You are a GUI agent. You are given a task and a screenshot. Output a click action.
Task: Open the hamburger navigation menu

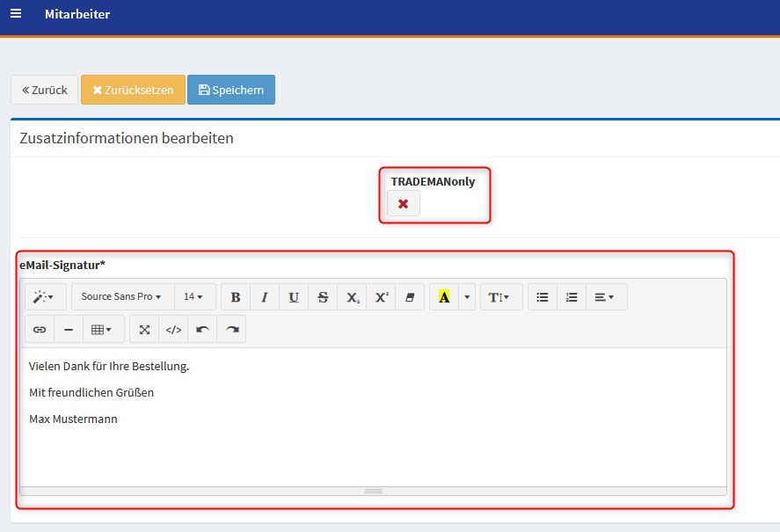tap(16, 14)
